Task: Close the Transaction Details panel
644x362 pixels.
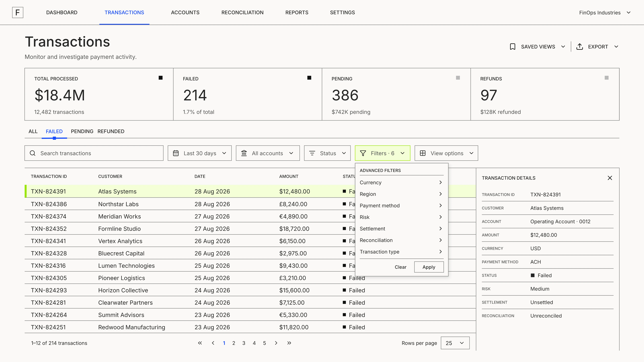Action: tap(610, 178)
